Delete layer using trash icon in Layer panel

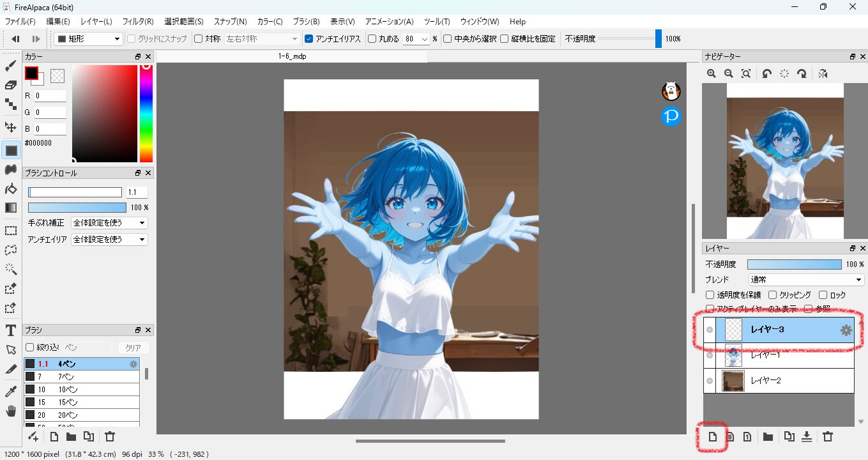[x=828, y=437]
